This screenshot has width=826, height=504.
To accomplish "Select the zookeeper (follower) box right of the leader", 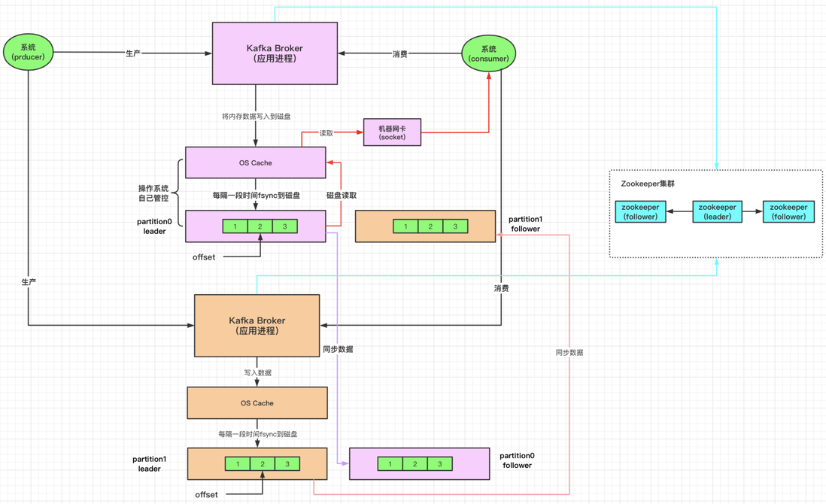I will (788, 211).
